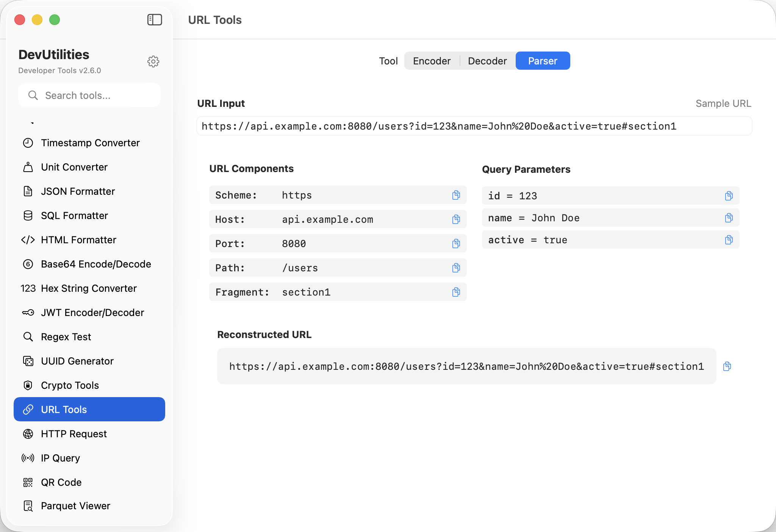Viewport: 776px width, 532px height.
Task: Copy the id = 123 parameter
Action: (729, 196)
